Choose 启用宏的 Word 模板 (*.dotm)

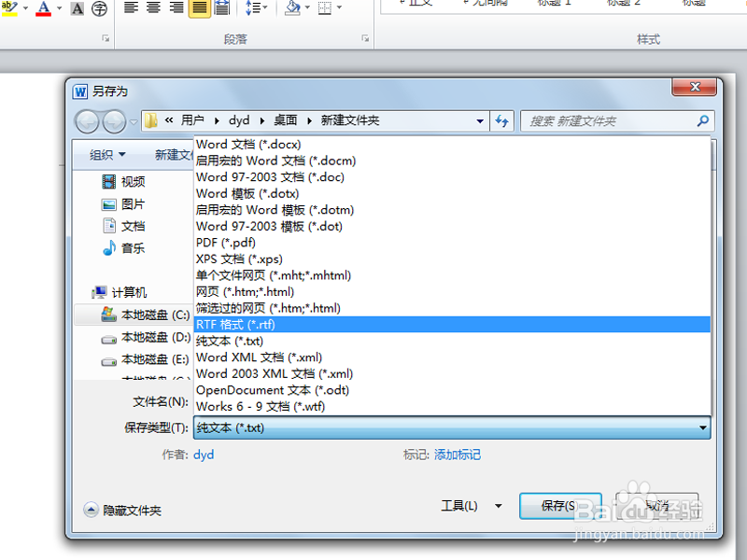click(452, 210)
